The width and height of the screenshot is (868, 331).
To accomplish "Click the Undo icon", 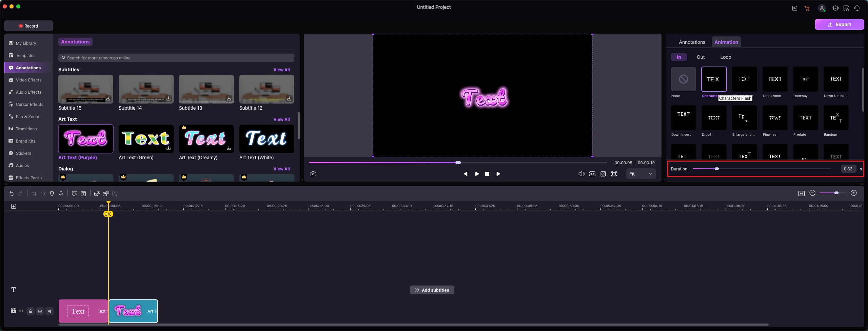I will pyautogui.click(x=12, y=194).
